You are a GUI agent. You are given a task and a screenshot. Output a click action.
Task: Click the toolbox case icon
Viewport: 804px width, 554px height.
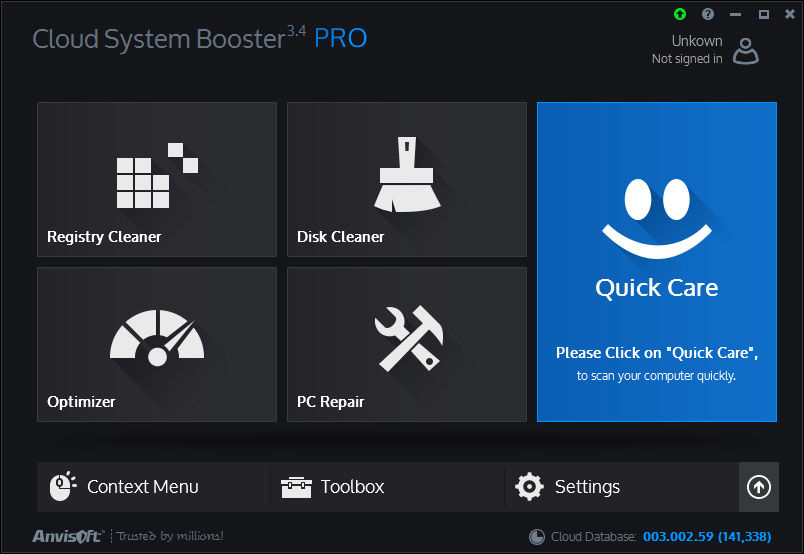click(x=296, y=487)
